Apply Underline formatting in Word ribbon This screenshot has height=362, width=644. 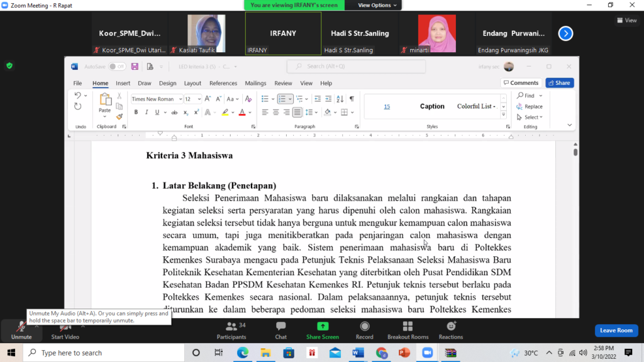[157, 112]
